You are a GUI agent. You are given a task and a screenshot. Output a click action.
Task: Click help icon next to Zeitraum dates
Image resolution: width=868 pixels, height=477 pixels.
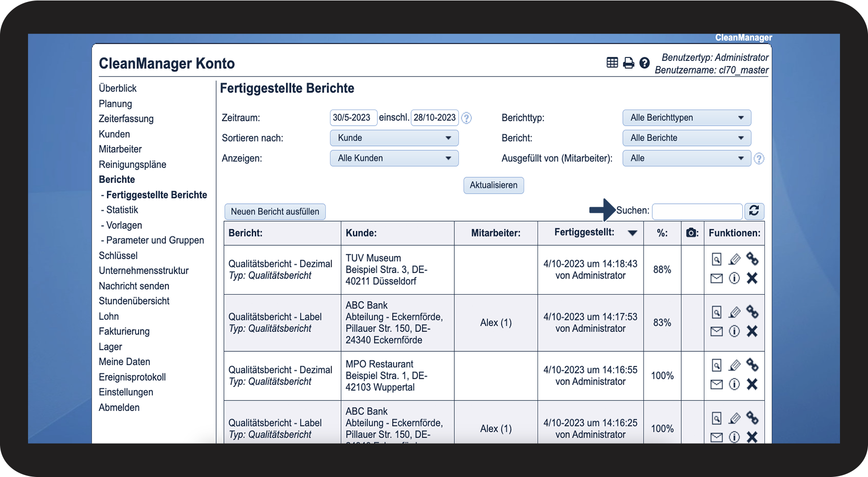(466, 118)
